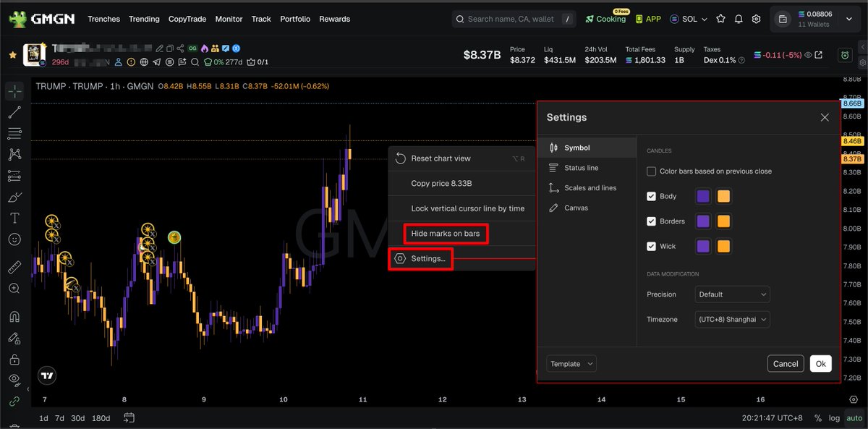Click the edit pencil icon beside token name
The image size is (868, 429).
coord(158,48)
